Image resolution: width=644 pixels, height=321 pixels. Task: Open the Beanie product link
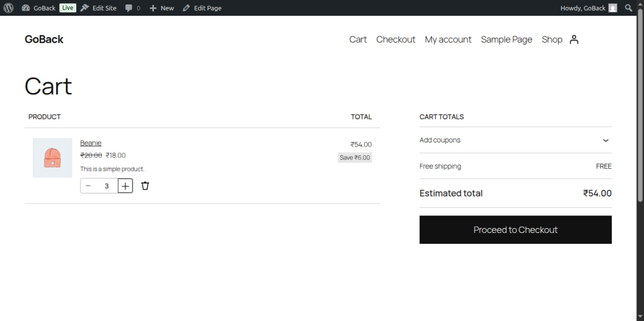pos(91,143)
